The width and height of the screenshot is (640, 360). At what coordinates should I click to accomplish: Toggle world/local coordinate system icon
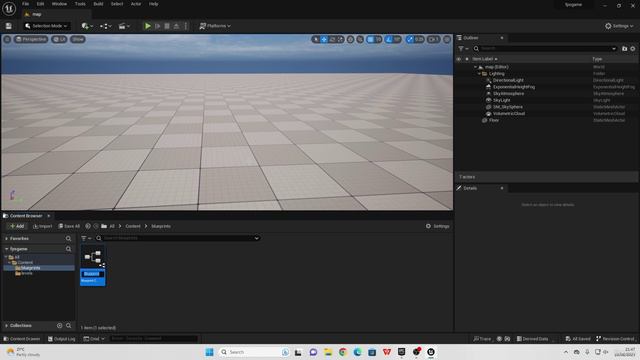351,39
